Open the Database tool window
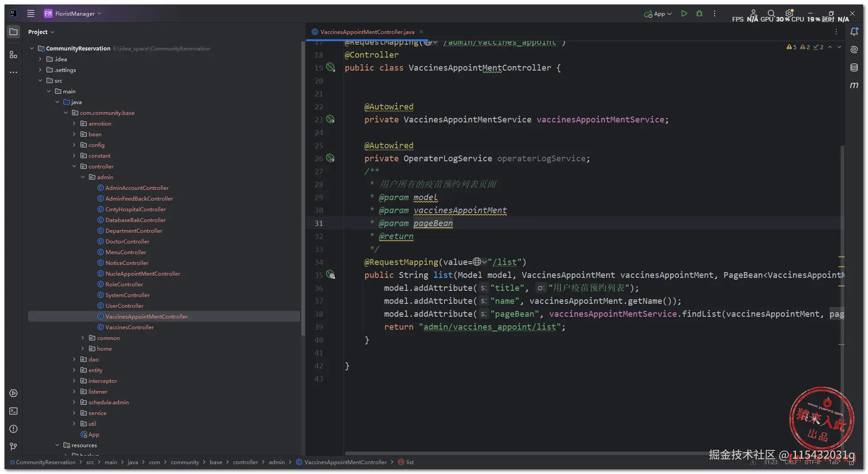This screenshot has width=868, height=474. tap(854, 67)
